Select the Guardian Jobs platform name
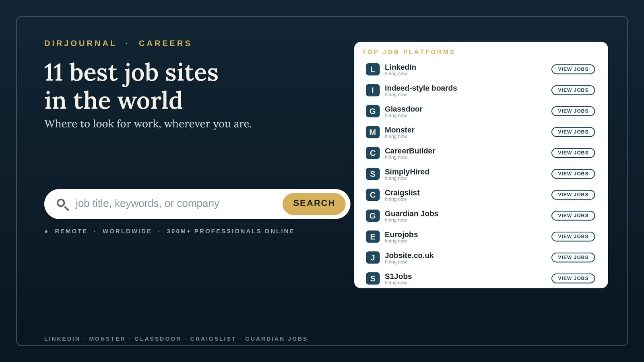 click(x=411, y=214)
